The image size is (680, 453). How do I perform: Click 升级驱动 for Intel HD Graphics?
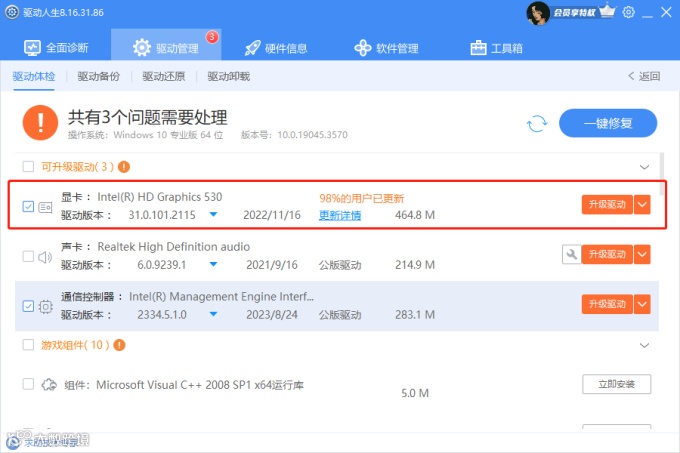pyautogui.click(x=607, y=205)
